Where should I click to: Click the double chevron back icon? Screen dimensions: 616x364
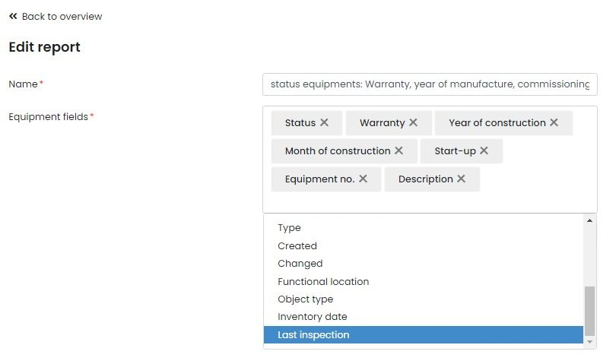point(13,16)
